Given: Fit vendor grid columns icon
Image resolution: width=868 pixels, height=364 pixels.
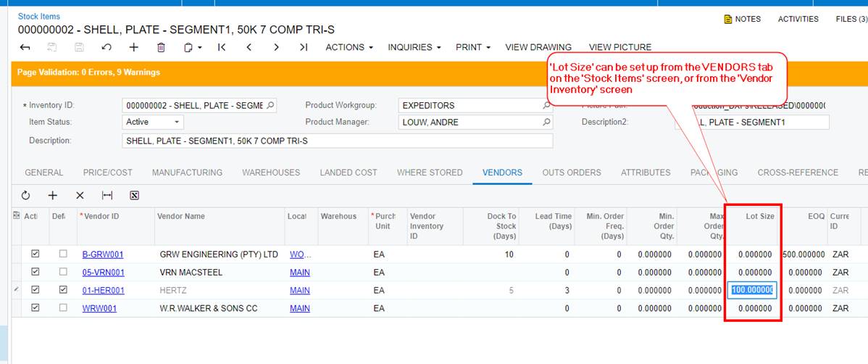Looking at the screenshot, I should [107, 195].
